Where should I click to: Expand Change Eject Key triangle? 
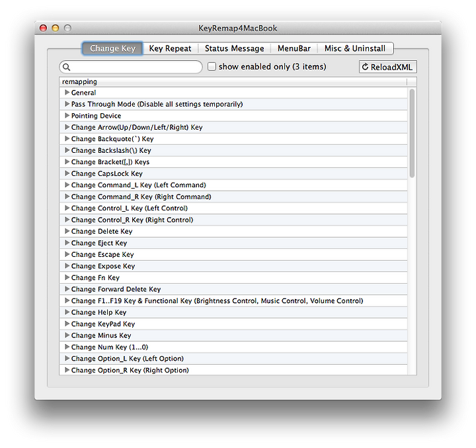[x=67, y=242]
